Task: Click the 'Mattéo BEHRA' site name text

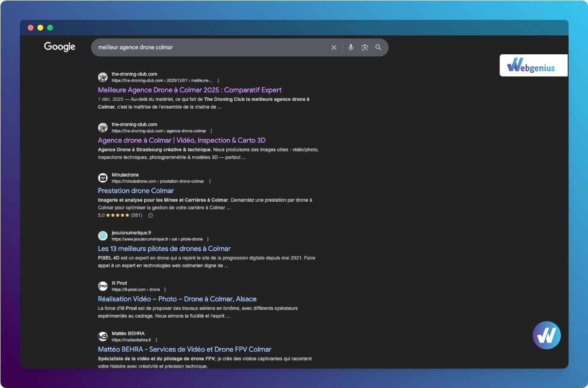Action: tap(128, 334)
